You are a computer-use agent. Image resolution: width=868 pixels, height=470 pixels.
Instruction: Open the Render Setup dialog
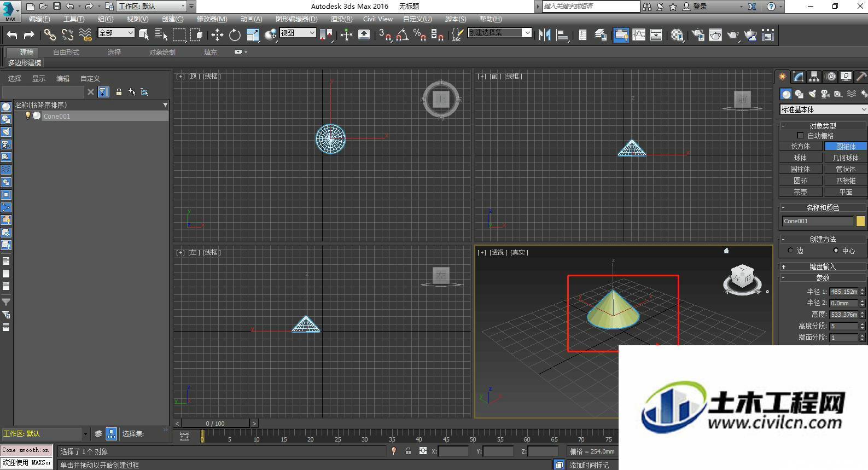coord(698,35)
